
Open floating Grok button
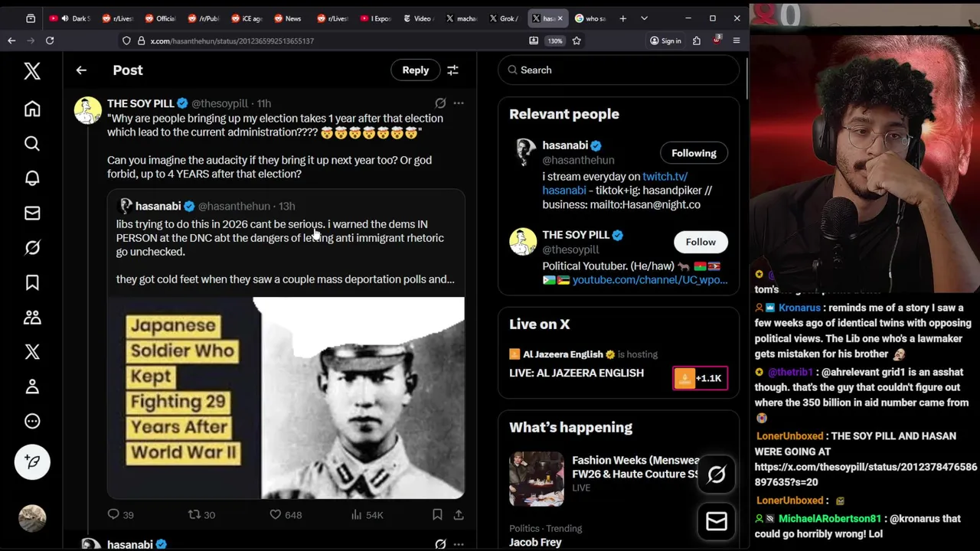pos(717,474)
